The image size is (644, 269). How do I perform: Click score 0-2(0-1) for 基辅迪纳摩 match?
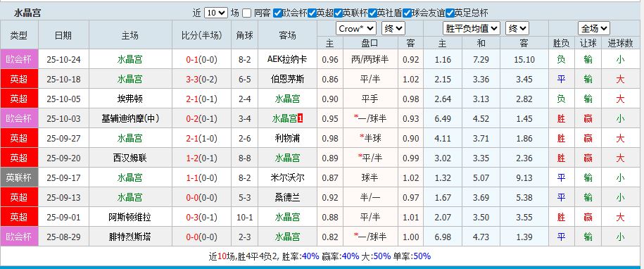(x=202, y=119)
